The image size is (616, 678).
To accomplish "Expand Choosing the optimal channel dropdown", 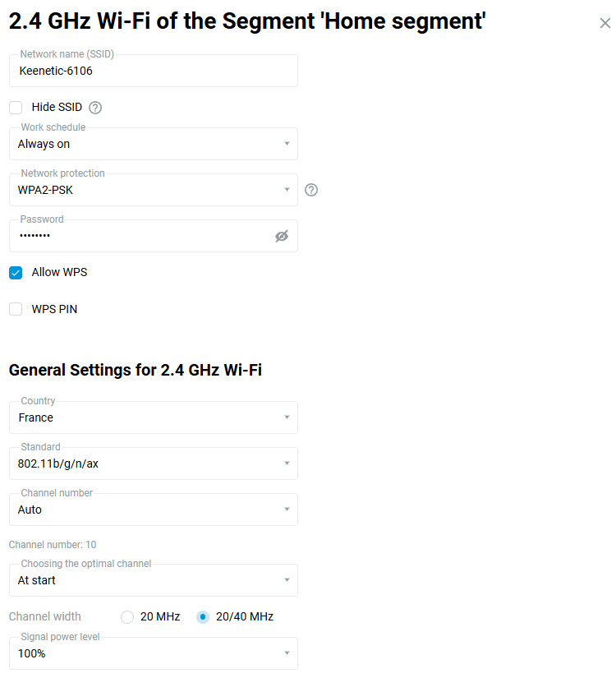I will click(153, 581).
